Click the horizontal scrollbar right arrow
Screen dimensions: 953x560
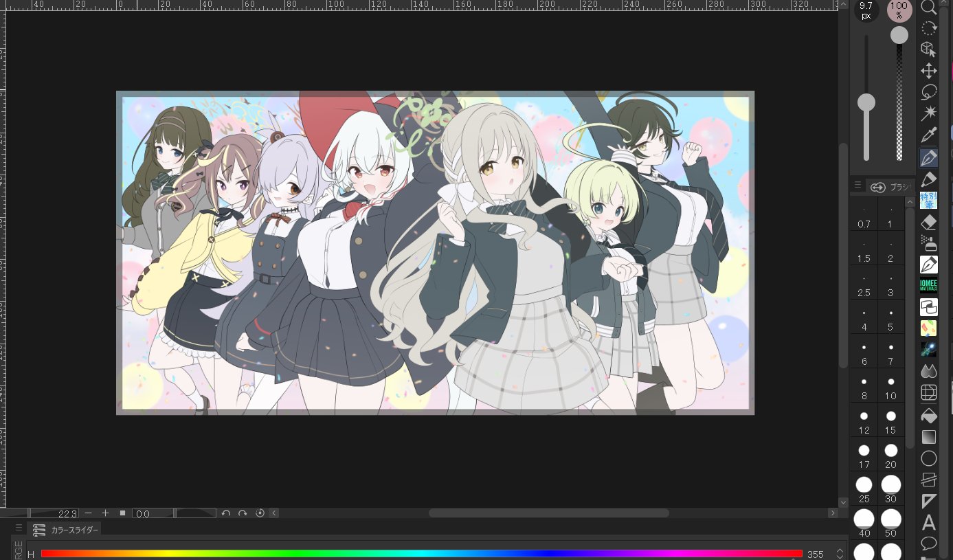[833, 513]
